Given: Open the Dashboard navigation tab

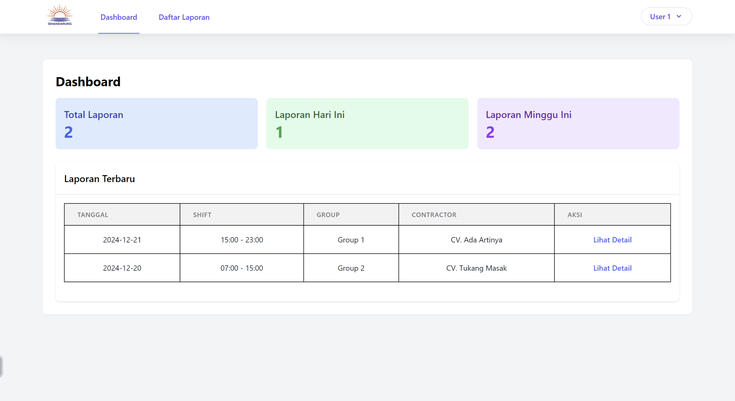Looking at the screenshot, I should coord(119,17).
